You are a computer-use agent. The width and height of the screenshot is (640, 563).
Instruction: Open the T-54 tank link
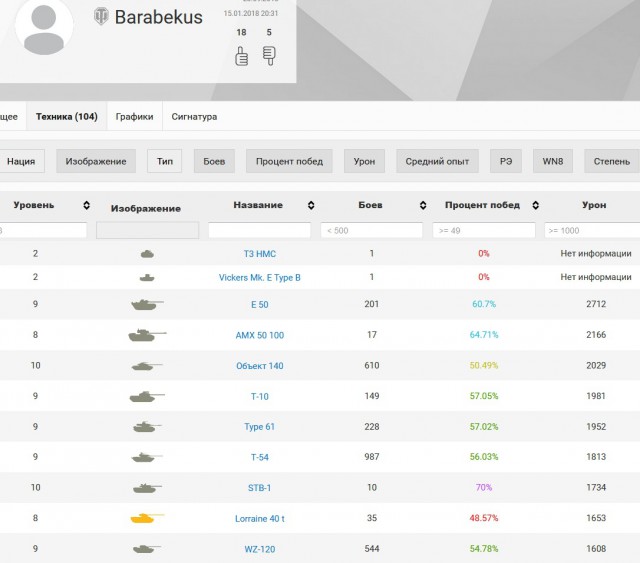coord(260,457)
